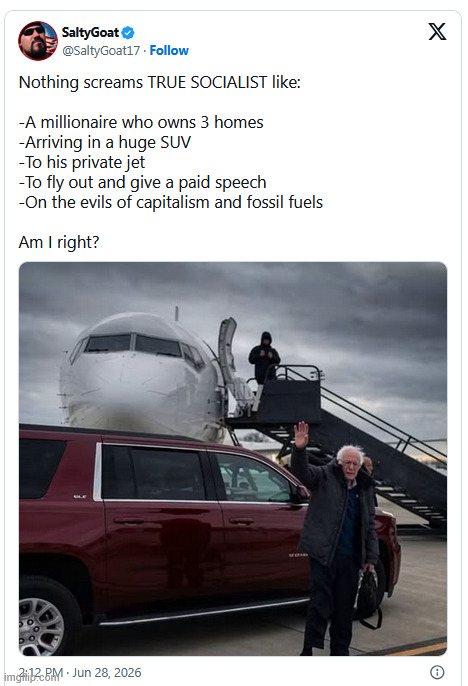Click the text 'A millionaire who owns 3 homes'
The image size is (468, 686).
144,122
